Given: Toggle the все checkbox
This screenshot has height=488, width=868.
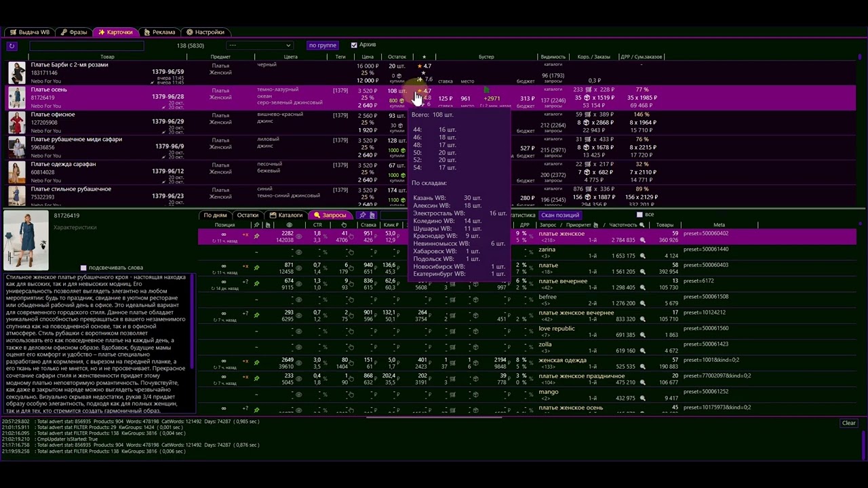Looking at the screenshot, I should click(639, 215).
